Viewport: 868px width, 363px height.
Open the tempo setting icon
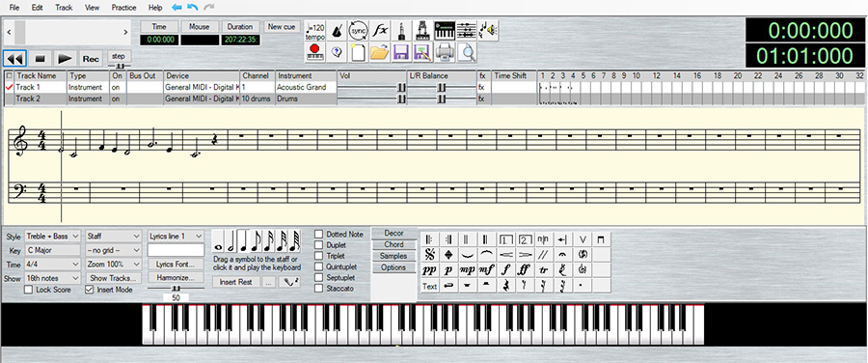point(315,32)
